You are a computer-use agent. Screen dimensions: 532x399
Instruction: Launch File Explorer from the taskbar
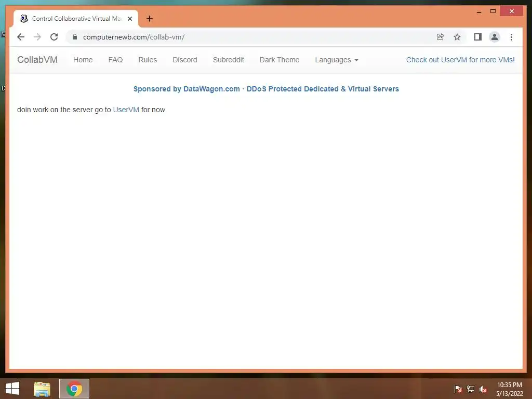[x=42, y=389]
